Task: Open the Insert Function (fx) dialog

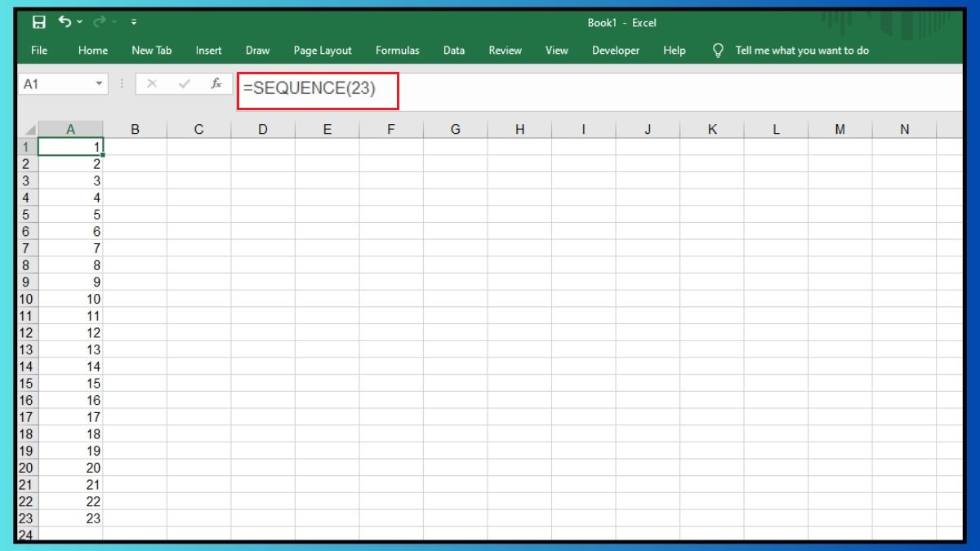Action: point(216,83)
